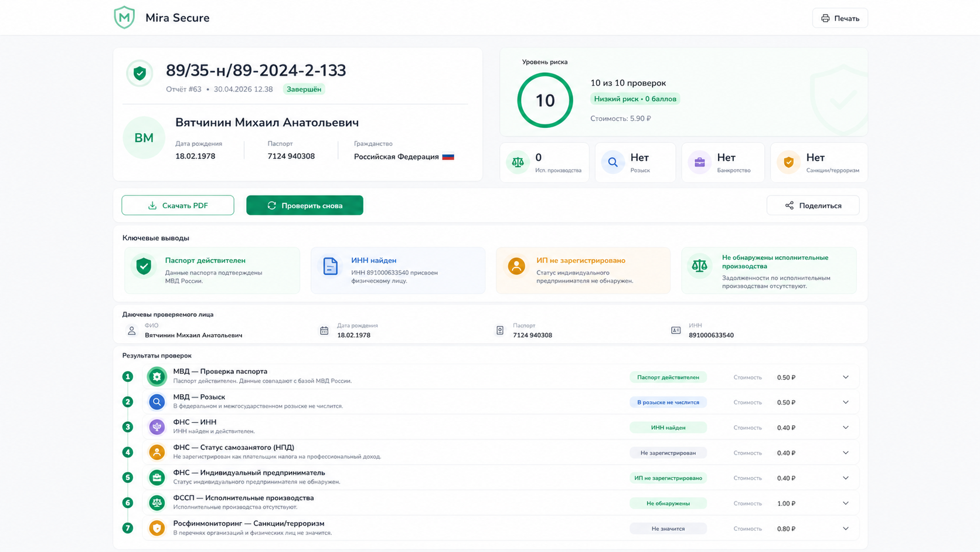
Task: Click the Не зарегистрирован badge
Action: pos(668,453)
